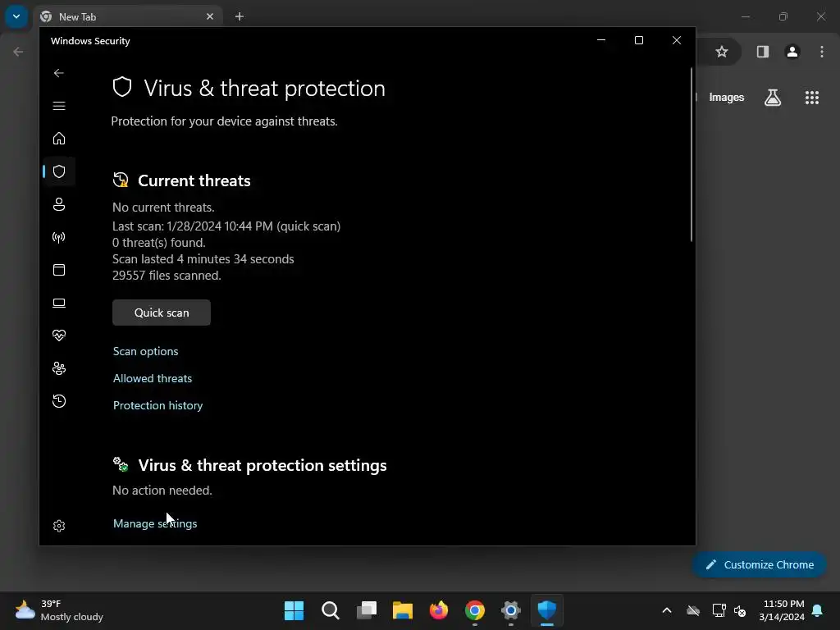The image size is (840, 630).
Task: Open Protection history clock icon in sidebar
Action: click(x=59, y=401)
